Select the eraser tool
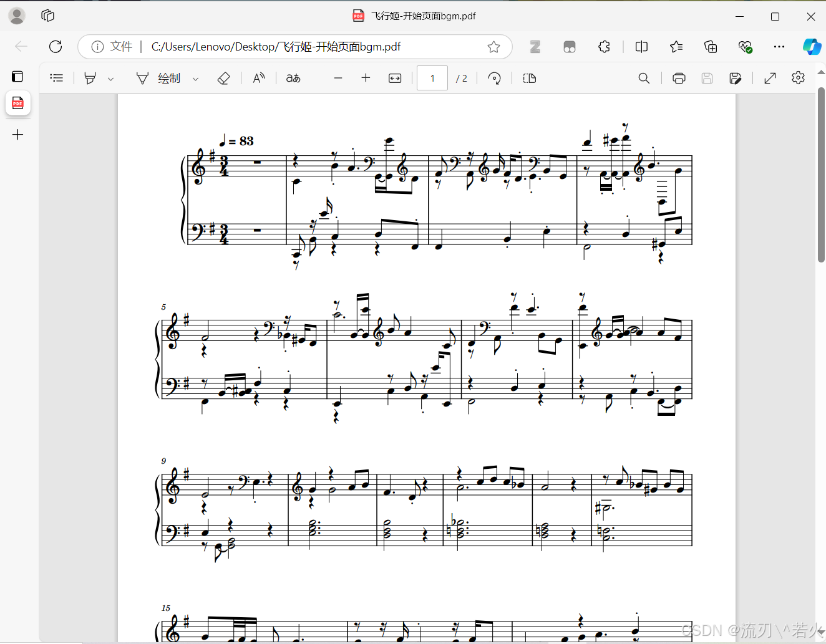This screenshot has width=826, height=644. click(x=223, y=78)
